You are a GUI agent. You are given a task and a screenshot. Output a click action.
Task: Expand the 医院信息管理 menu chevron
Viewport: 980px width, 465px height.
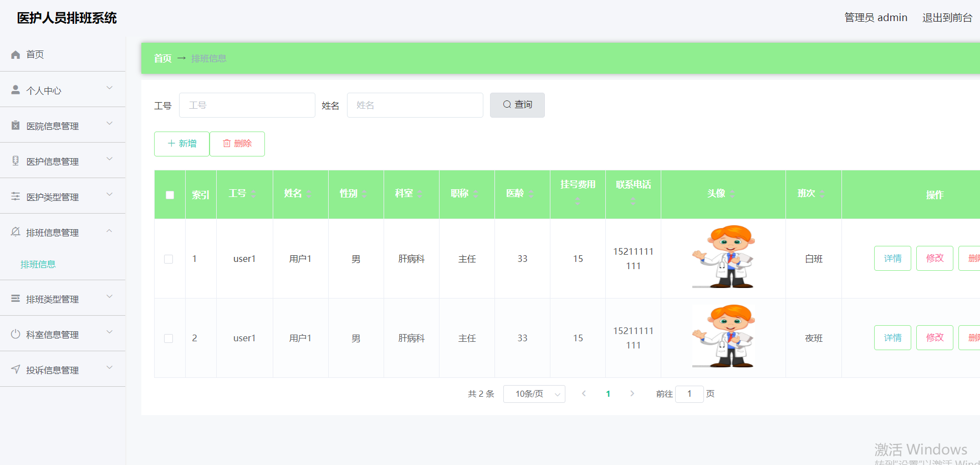tap(109, 123)
